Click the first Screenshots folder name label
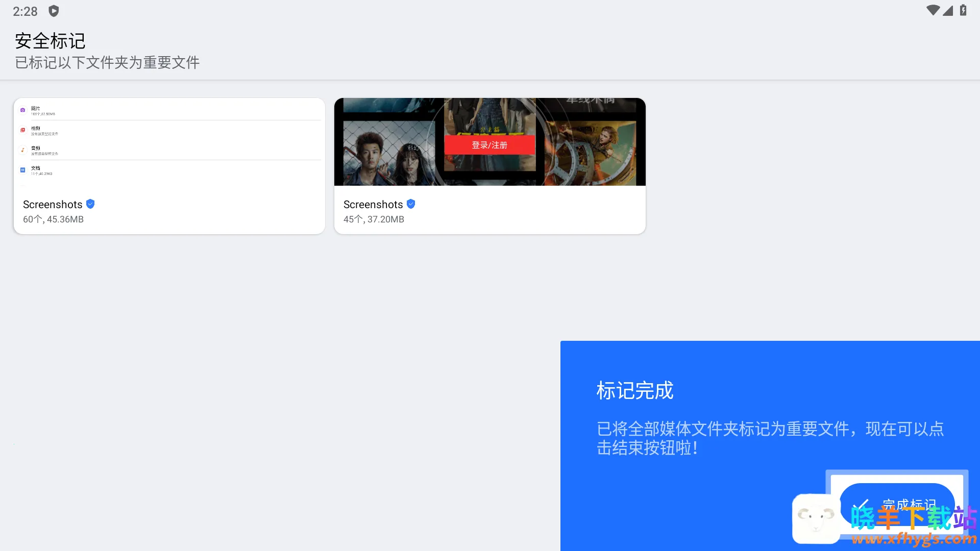The width and height of the screenshot is (980, 551). point(53,205)
